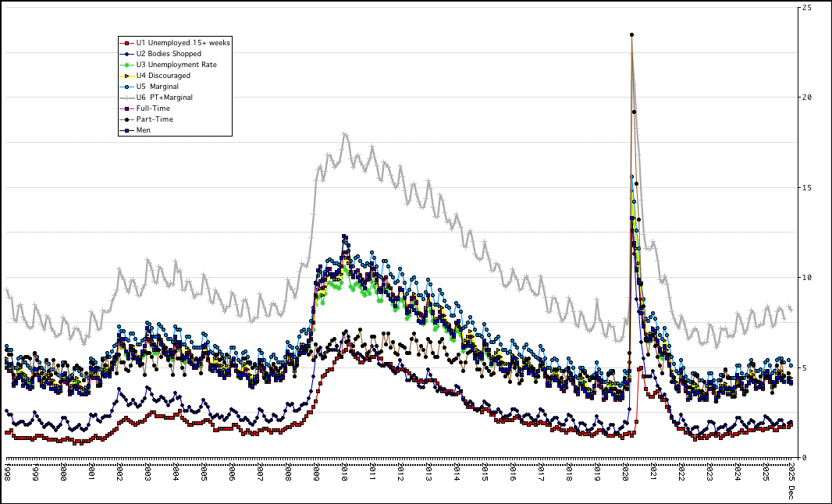This screenshot has height=504, width=832.
Task: Click the black circle Part-Time legend marker
Action: click(x=126, y=119)
